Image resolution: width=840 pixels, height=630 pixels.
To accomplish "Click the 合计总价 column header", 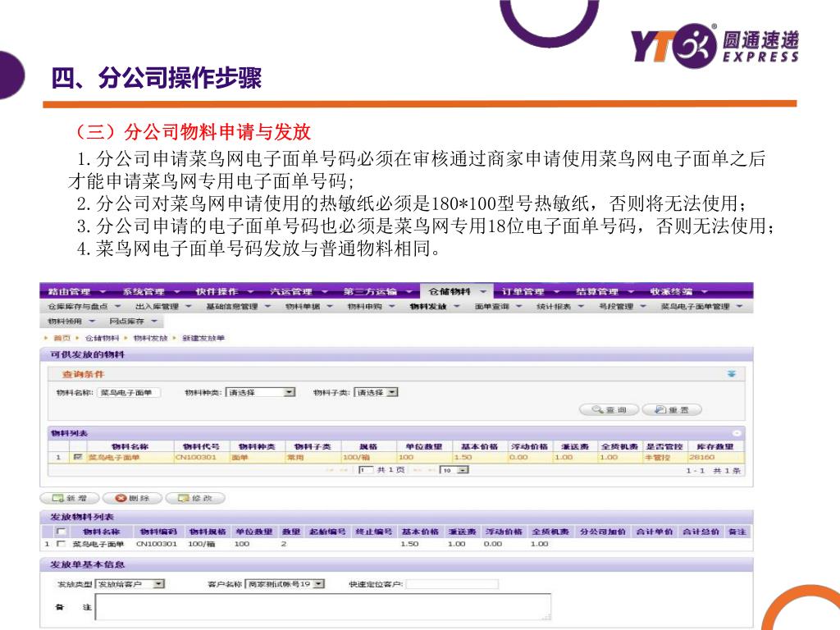I will click(x=701, y=532).
